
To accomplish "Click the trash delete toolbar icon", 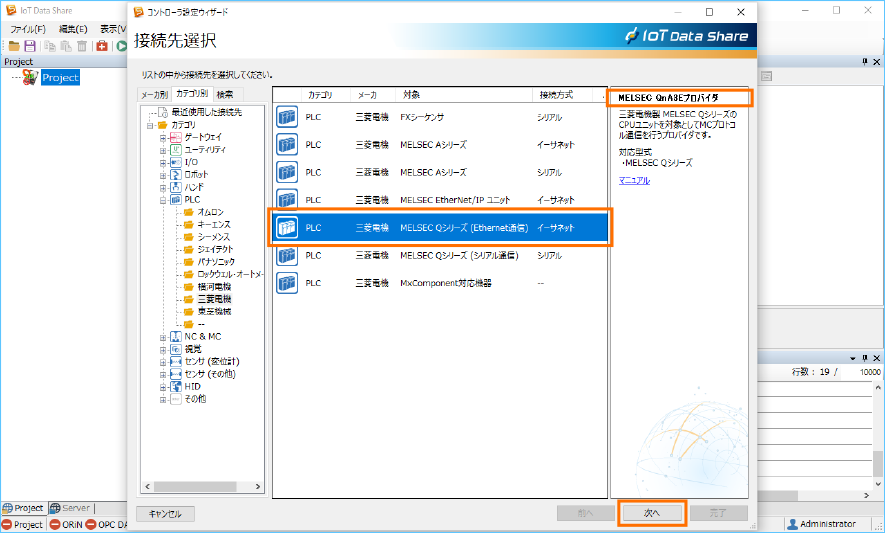I will click(82, 46).
